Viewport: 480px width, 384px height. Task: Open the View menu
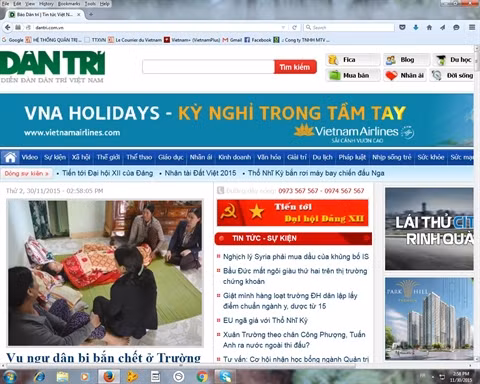(x=30, y=4)
